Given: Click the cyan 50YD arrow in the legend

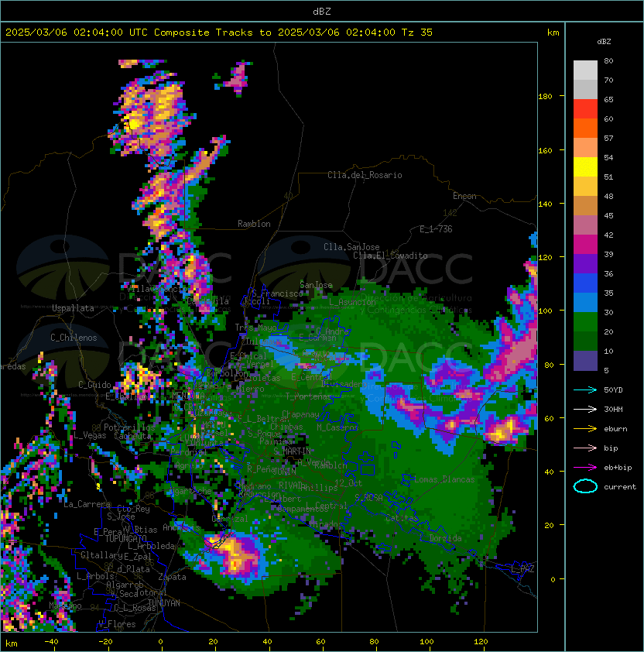Looking at the screenshot, I should (585, 390).
